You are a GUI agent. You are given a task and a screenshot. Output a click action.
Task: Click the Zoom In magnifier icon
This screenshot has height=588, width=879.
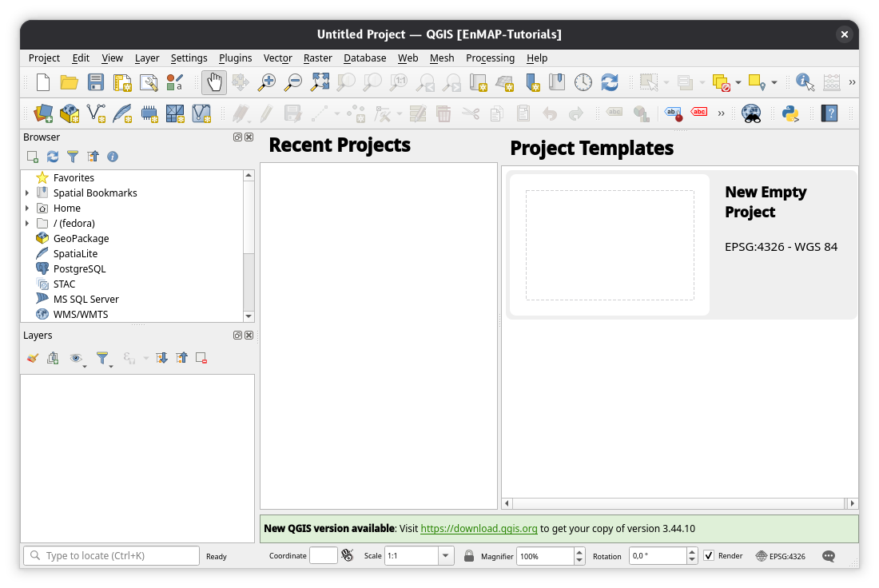pos(266,82)
